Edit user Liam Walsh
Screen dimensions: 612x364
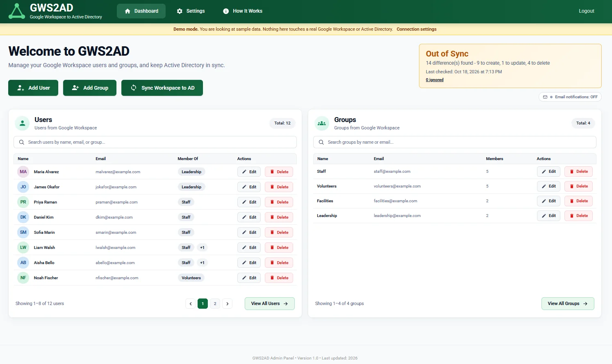coord(249,248)
